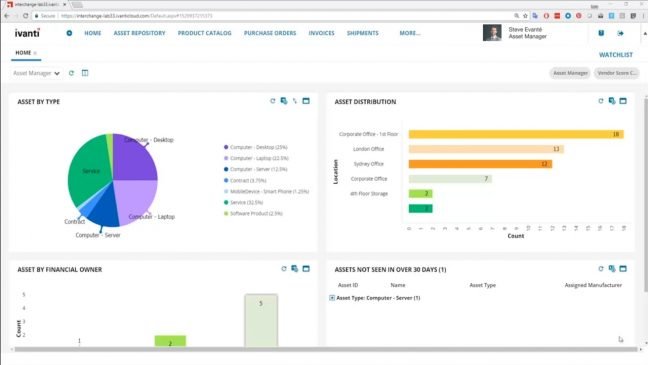
Task: Open the Asset Manager dashboard dropdown
Action: click(x=36, y=73)
